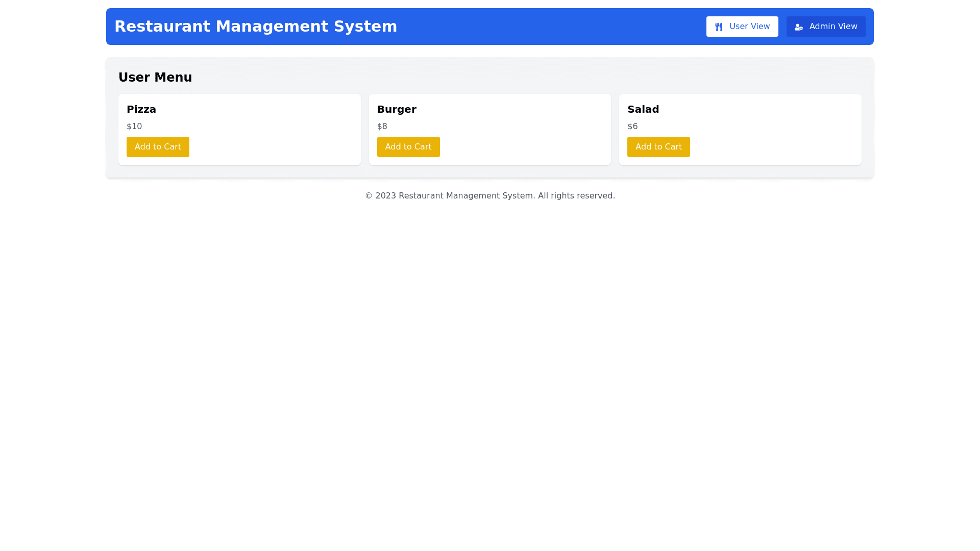Click the User Menu heading
Image resolution: width=980 pixels, height=551 pixels.
pyautogui.click(x=155, y=78)
